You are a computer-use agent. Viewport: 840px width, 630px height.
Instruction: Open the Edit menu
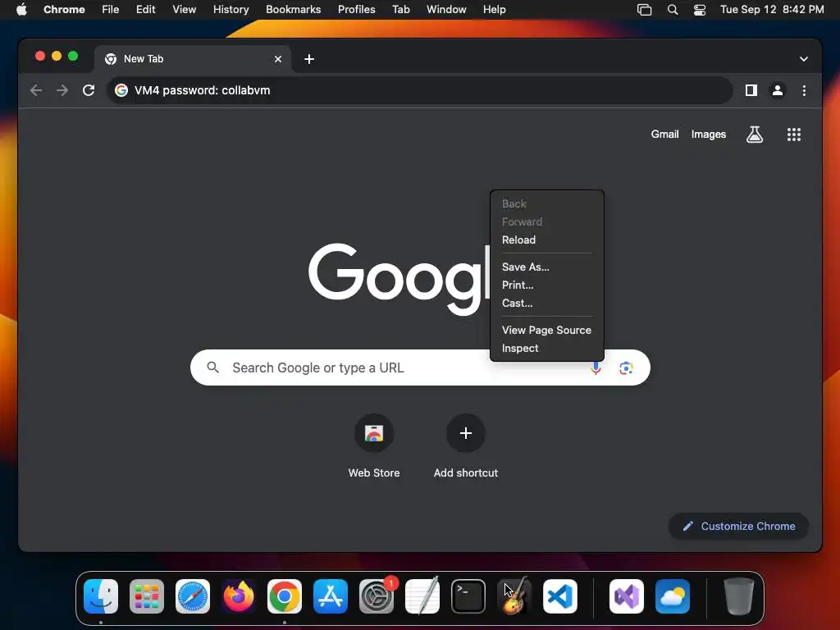coord(145,10)
